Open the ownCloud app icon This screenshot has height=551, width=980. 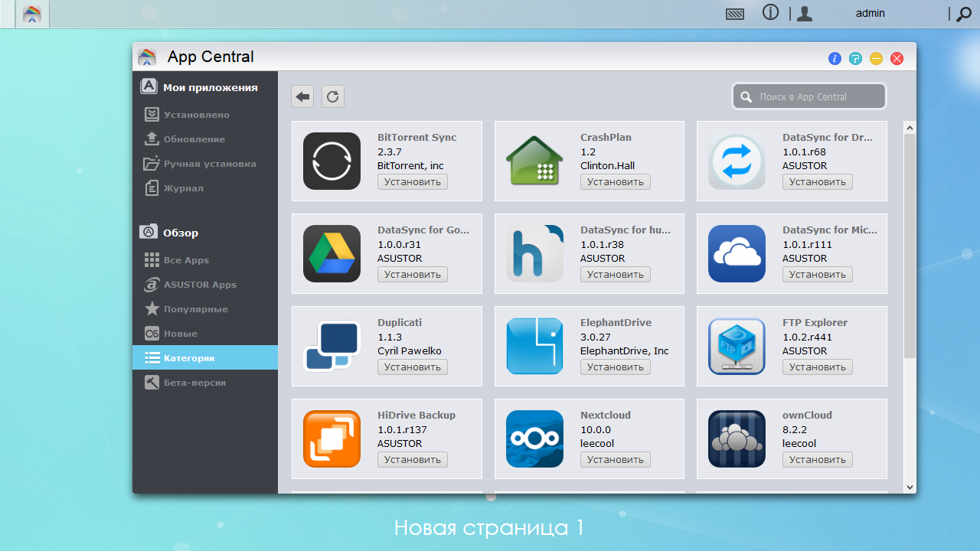[737, 439]
